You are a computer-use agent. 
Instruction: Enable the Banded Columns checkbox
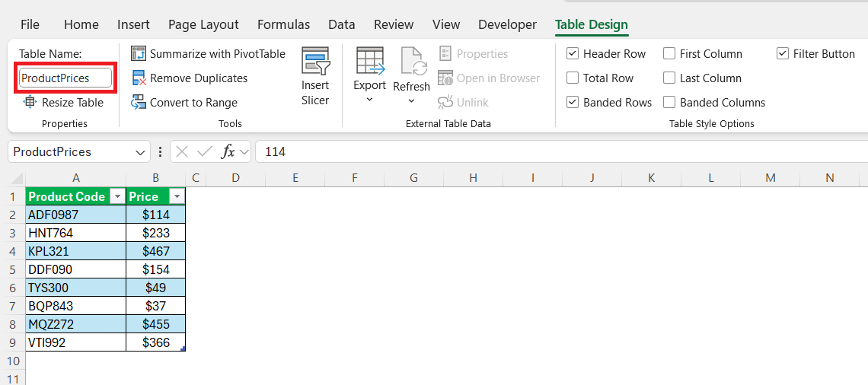(x=670, y=102)
